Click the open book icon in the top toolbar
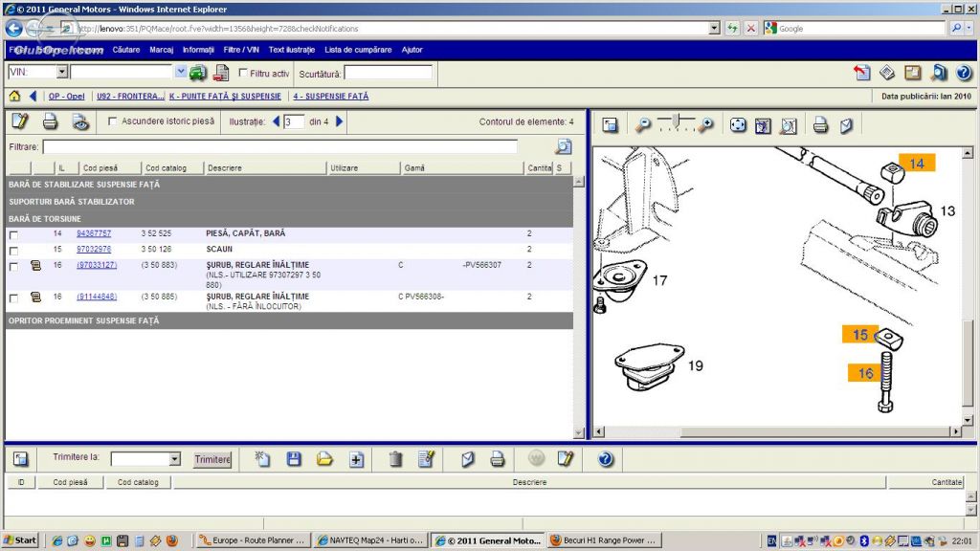 tap(887, 73)
